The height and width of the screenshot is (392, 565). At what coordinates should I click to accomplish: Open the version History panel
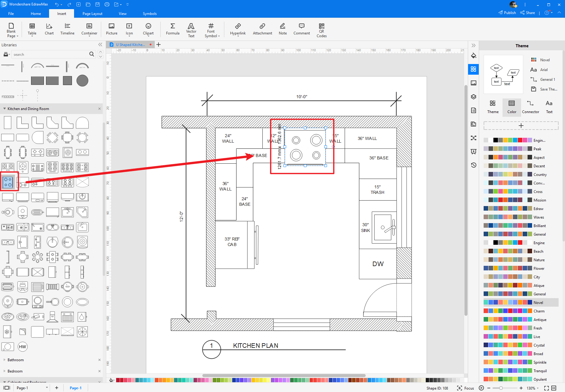tap(473, 165)
